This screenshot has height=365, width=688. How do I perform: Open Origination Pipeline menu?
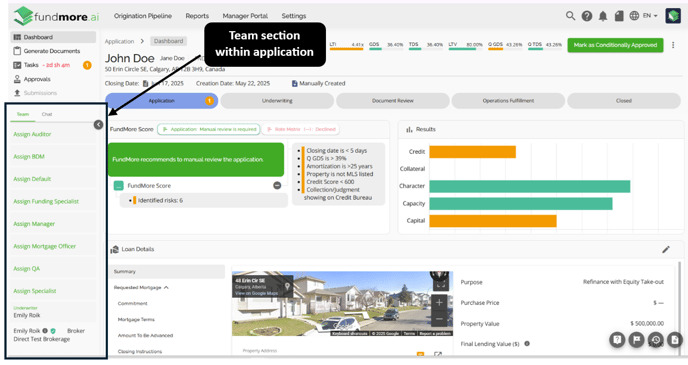coord(143,16)
